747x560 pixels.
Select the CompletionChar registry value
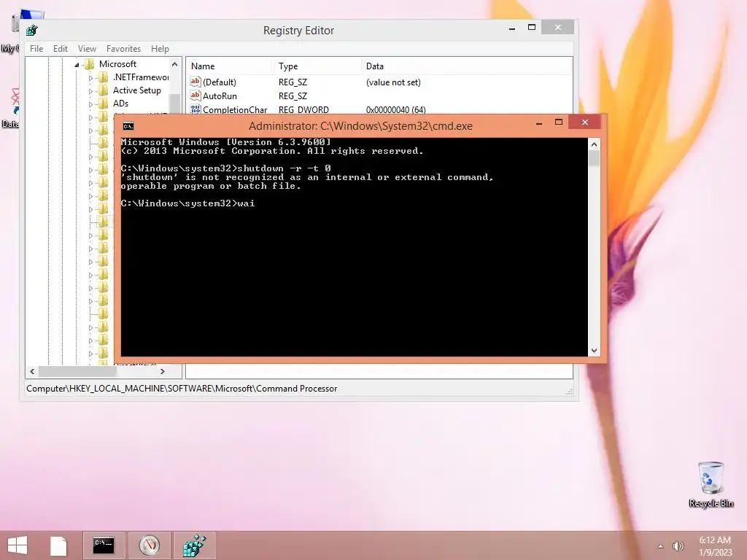pos(235,109)
